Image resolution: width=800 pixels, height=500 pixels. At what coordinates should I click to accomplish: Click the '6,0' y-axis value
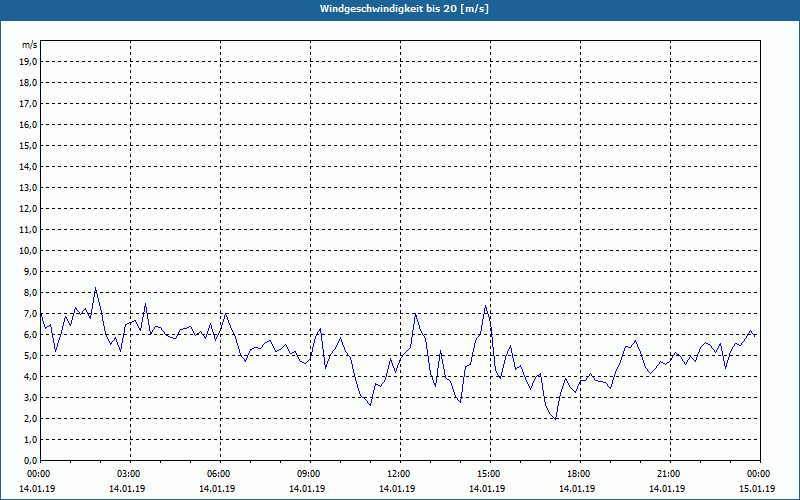click(x=30, y=335)
